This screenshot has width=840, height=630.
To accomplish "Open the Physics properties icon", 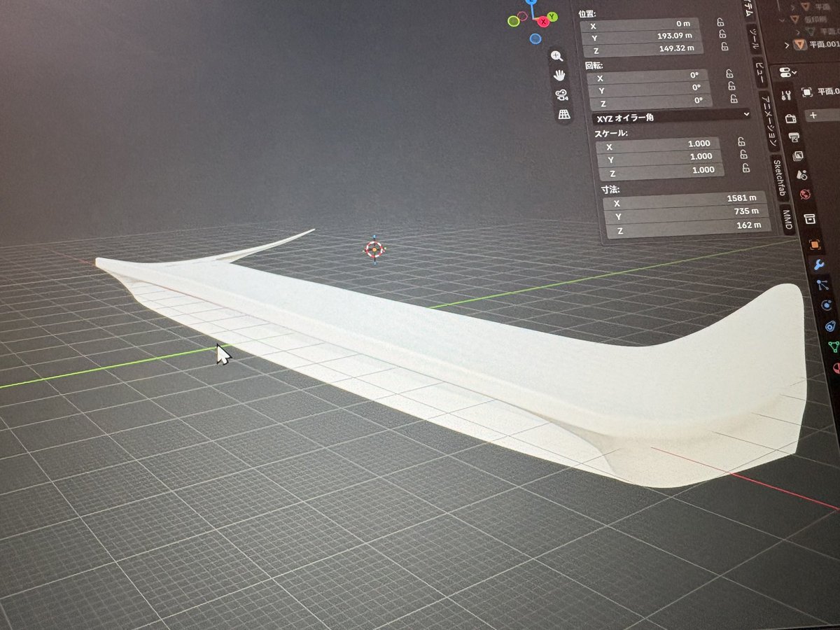I will click(827, 306).
